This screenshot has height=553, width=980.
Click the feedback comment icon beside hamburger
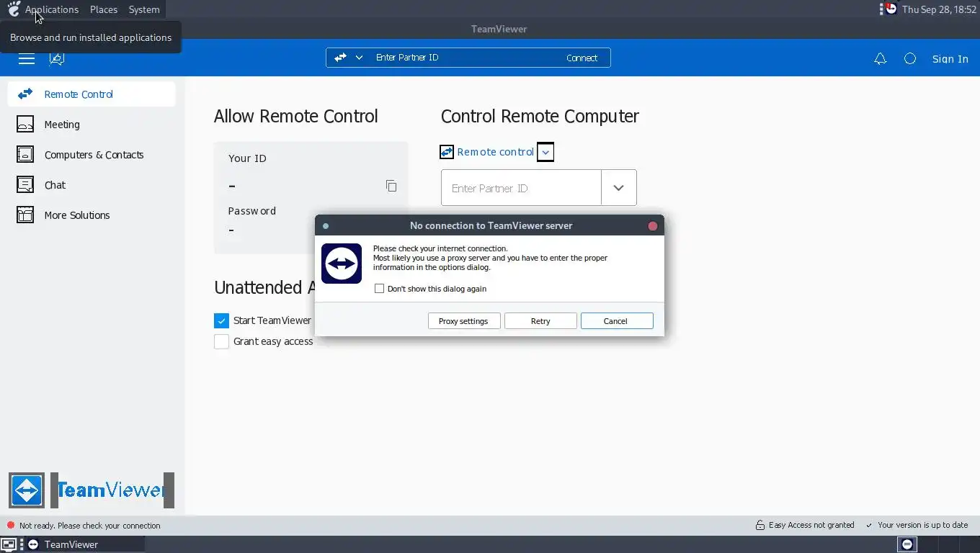[x=56, y=59]
